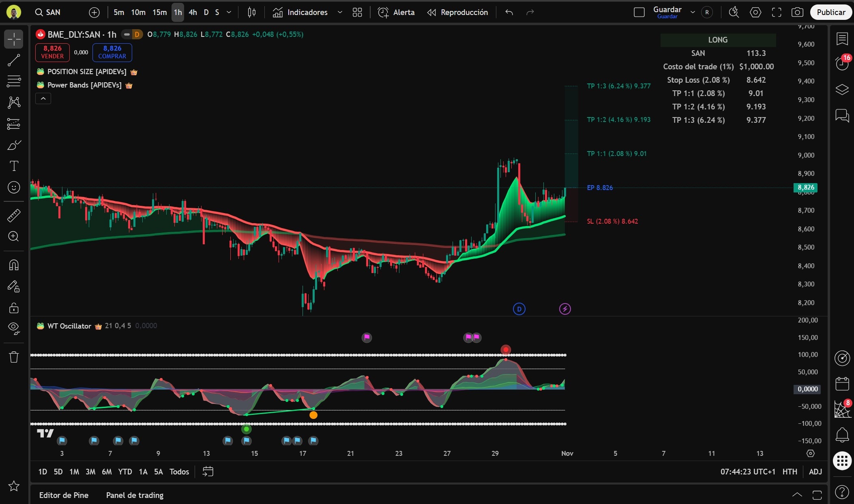Open the trend line drawing tool
Screen dimensions: 854x504
click(14, 60)
